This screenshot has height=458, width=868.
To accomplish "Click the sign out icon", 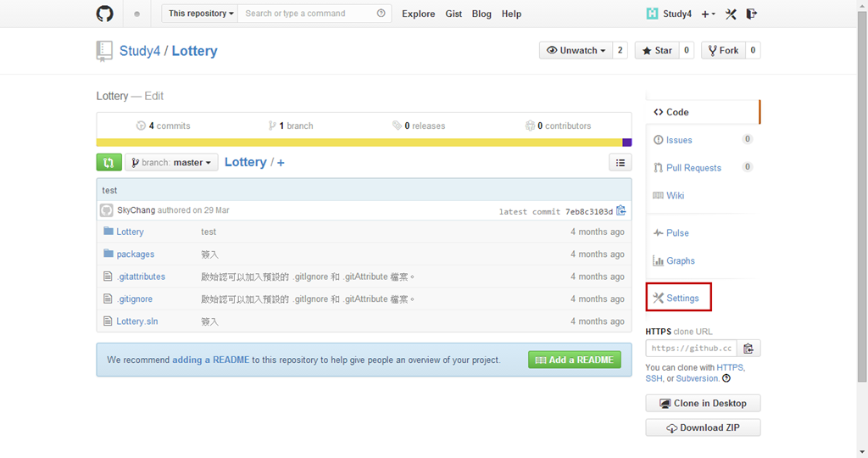I will pyautogui.click(x=751, y=14).
